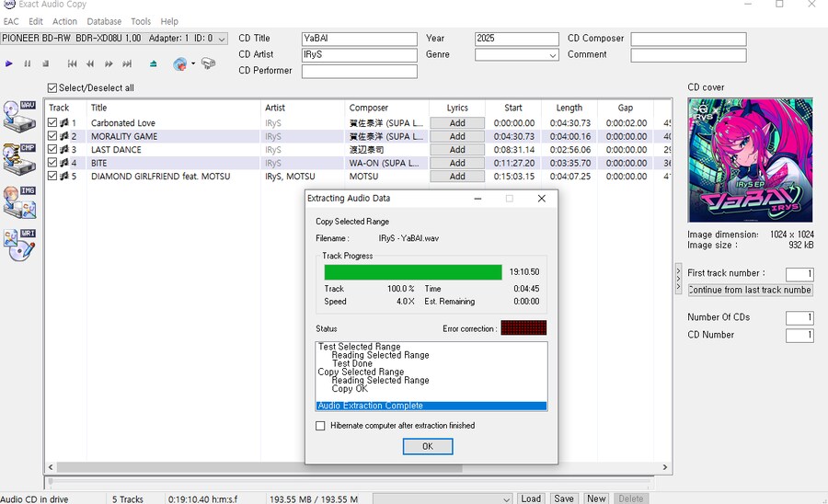The width and height of the screenshot is (828, 504).
Task: Click the CMP compressed copy icon
Action: click(20, 158)
